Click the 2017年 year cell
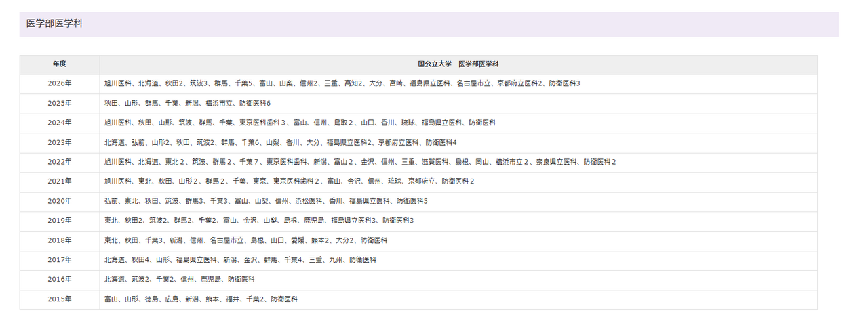 coord(60,260)
